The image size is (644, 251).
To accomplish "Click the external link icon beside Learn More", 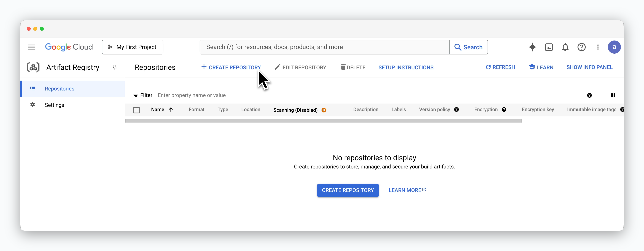I will click(424, 190).
